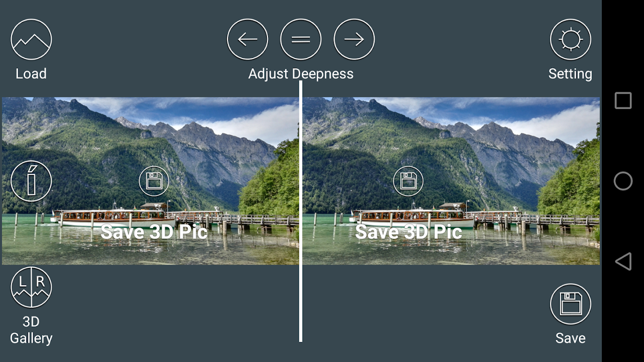Click the left arrow deepness button

coord(247,39)
